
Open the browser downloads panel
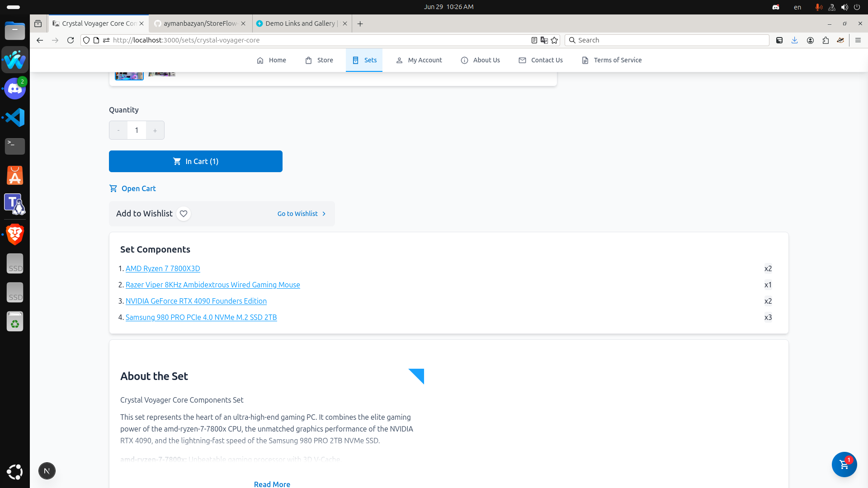(795, 40)
